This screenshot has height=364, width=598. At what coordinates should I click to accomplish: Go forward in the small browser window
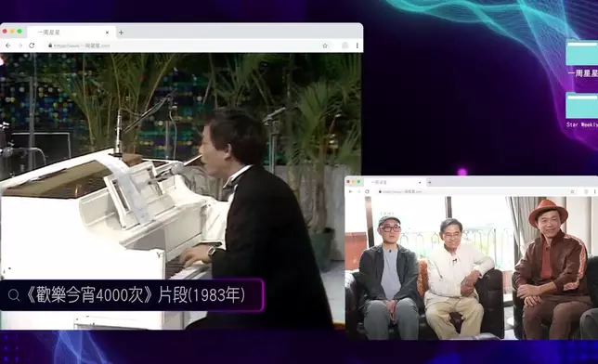click(x=358, y=191)
